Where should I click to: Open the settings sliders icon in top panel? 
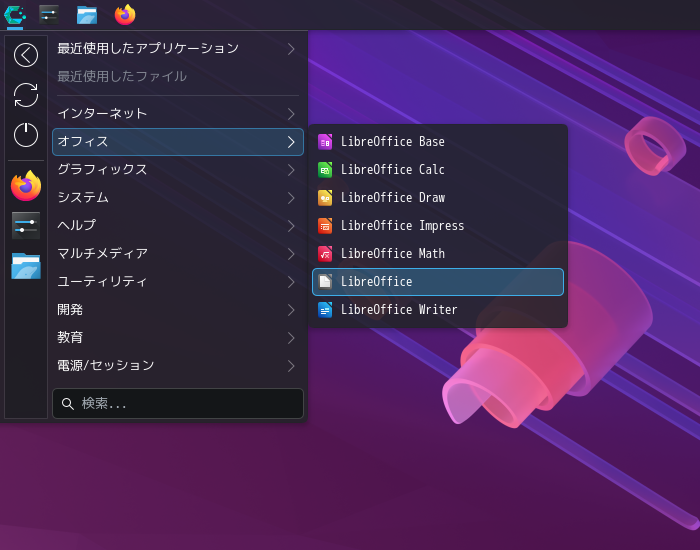coord(49,15)
